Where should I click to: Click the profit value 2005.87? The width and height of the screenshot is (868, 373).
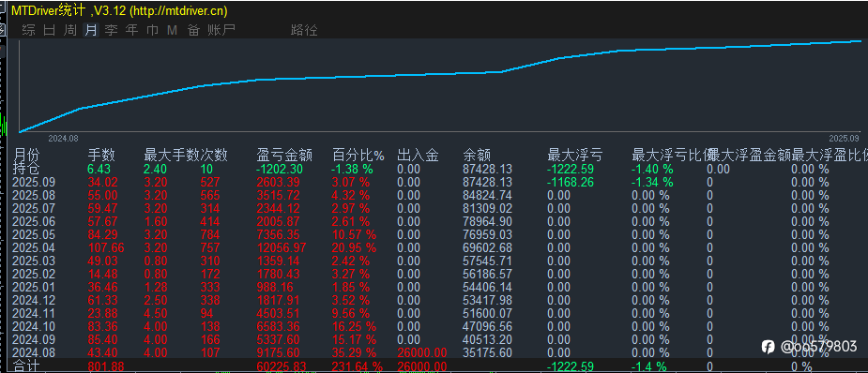coord(279,221)
